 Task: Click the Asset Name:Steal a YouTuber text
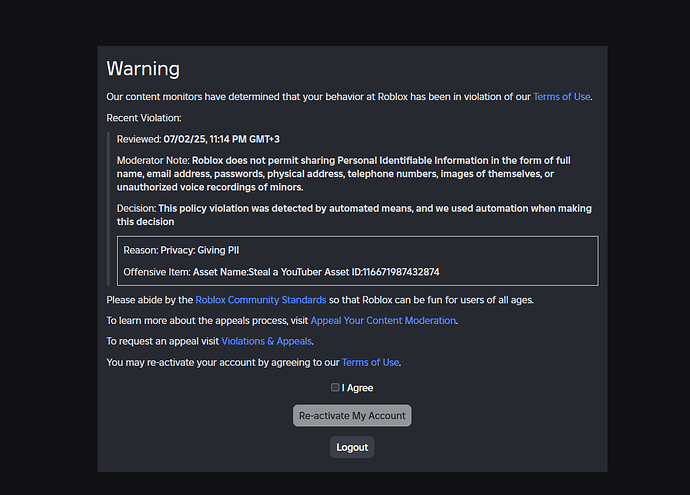click(x=257, y=272)
